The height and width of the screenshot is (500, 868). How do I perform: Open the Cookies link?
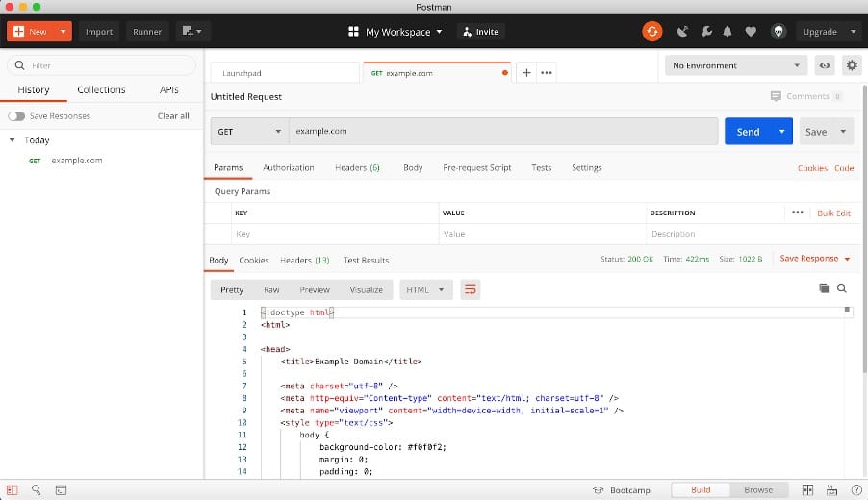coord(812,168)
